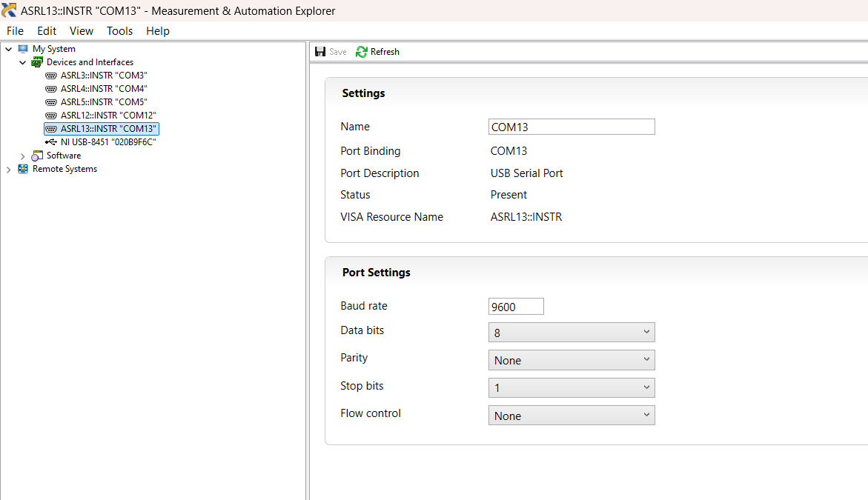Expand the Remote Systems tree node

9,169
